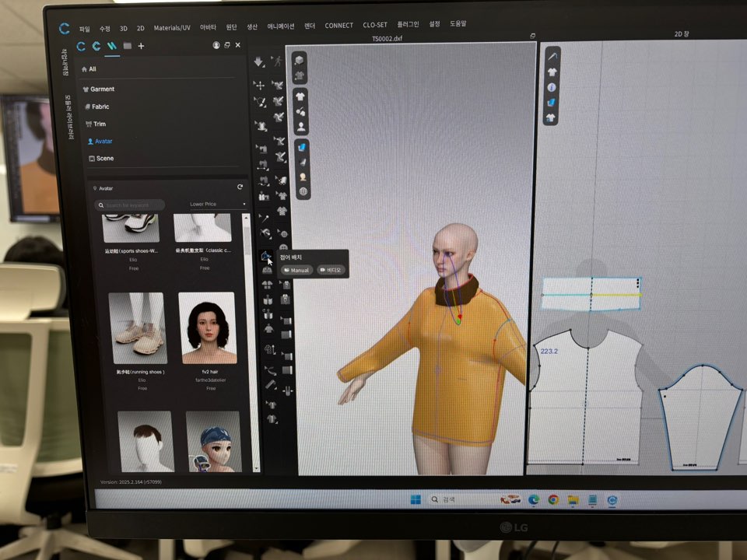Click the 비디오 video button in tooltip
Screen dimensions: 747x560
(331, 271)
